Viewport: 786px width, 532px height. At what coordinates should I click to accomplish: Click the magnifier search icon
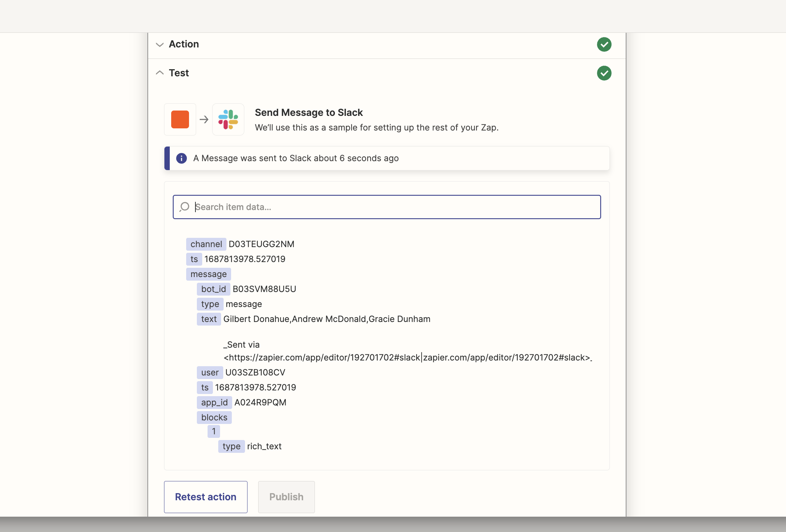(x=184, y=207)
